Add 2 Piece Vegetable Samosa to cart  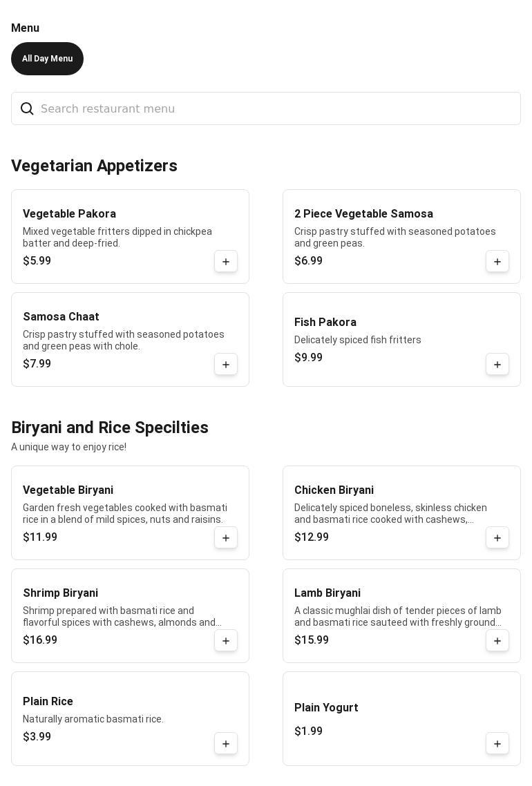(497, 262)
